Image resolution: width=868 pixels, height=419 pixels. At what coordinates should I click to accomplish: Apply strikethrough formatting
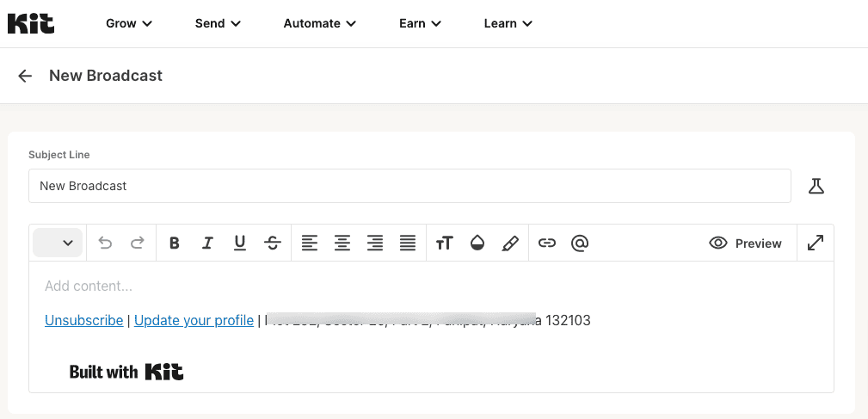pyautogui.click(x=273, y=243)
